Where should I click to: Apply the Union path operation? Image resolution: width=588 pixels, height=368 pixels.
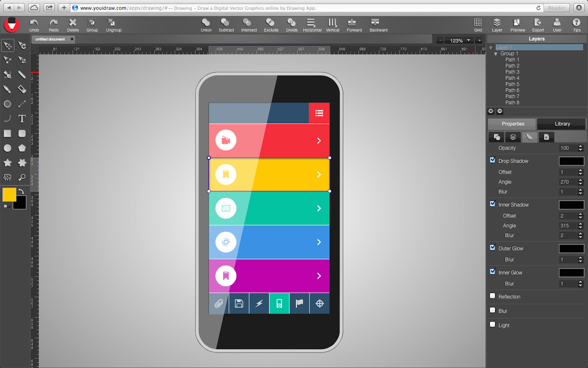pos(206,25)
